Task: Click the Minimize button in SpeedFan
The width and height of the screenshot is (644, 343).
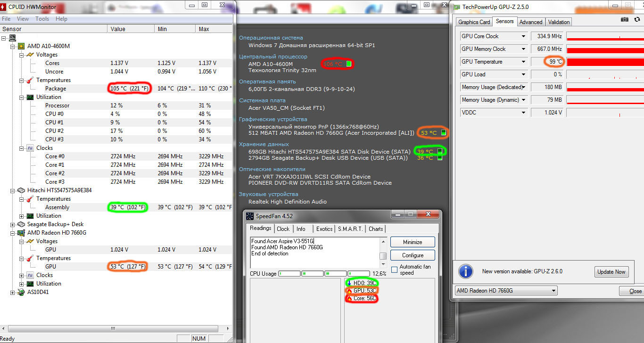Action: point(413,242)
